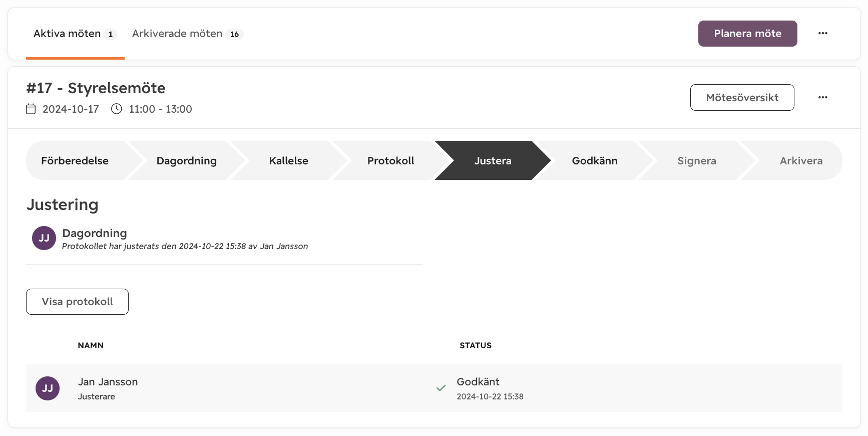Click the Visa protokoll button
Screen dimensions: 868x436
pyautogui.click(x=77, y=302)
